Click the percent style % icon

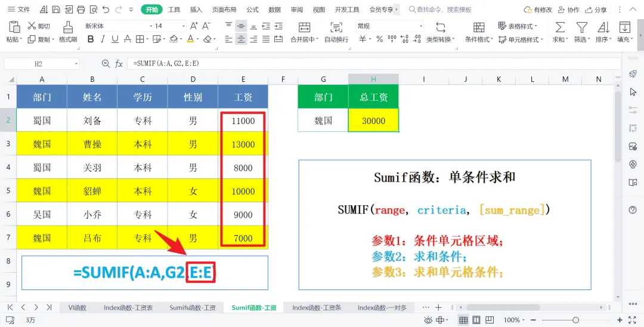click(379, 39)
